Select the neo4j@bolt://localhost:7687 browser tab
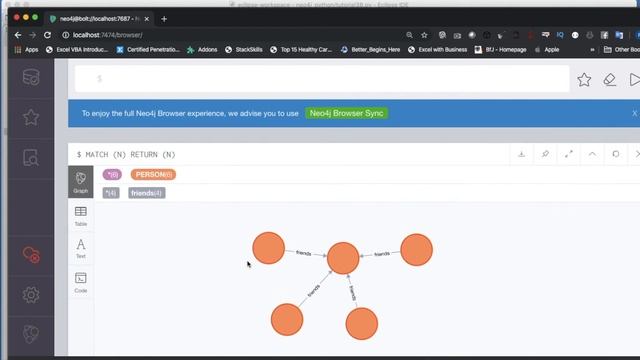This screenshot has height=360, width=640. click(x=99, y=19)
